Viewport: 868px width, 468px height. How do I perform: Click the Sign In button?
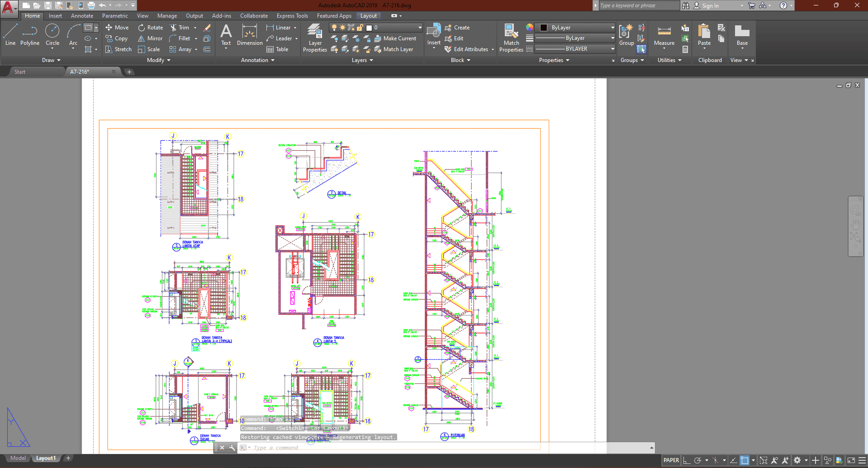coord(710,5)
